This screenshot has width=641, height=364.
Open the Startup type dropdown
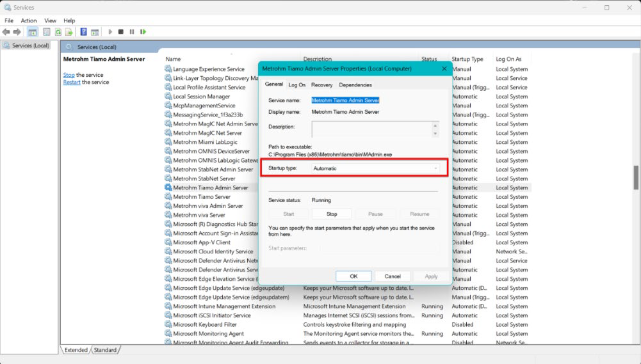(x=375, y=168)
